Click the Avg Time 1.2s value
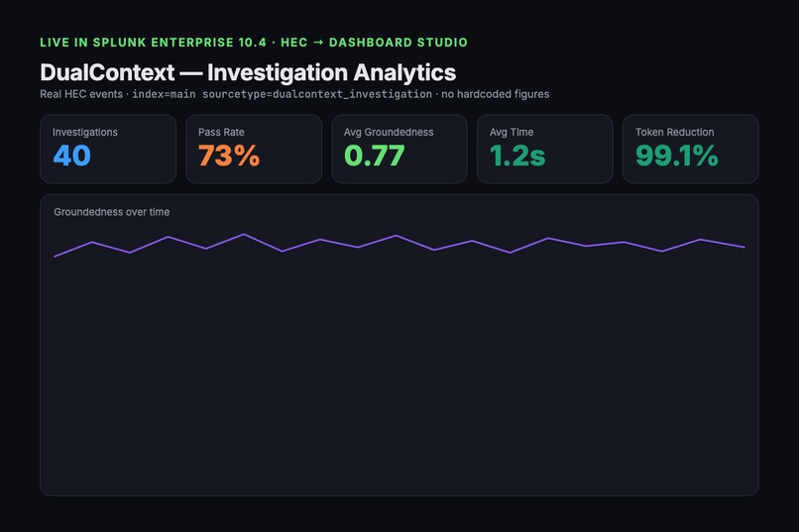This screenshot has height=532, width=799. [517, 156]
